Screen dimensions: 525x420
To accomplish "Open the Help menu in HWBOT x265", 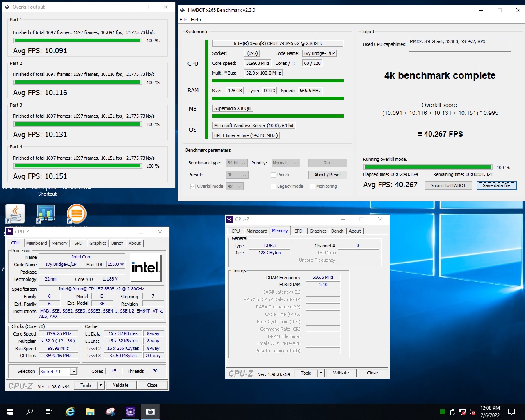I will tap(196, 20).
